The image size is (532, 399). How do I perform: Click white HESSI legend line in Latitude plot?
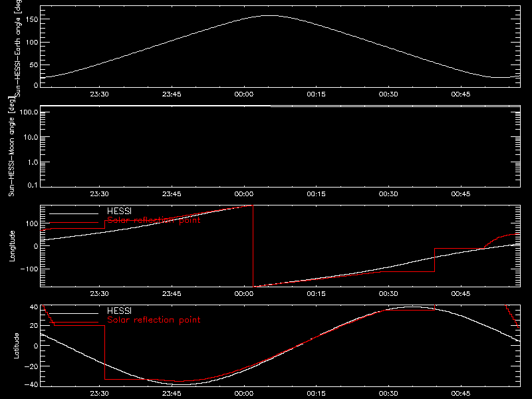tap(74, 313)
